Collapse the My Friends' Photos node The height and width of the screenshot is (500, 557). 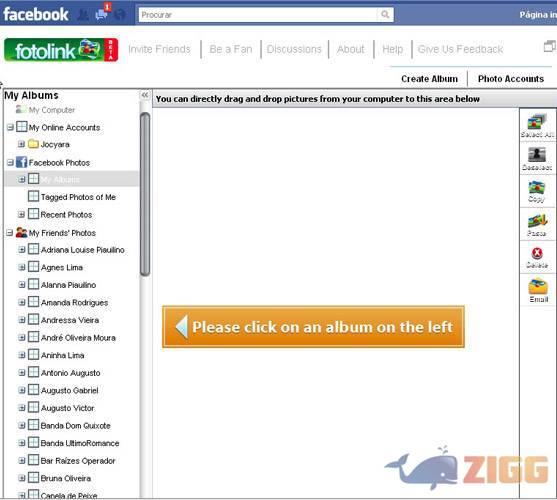[10, 233]
